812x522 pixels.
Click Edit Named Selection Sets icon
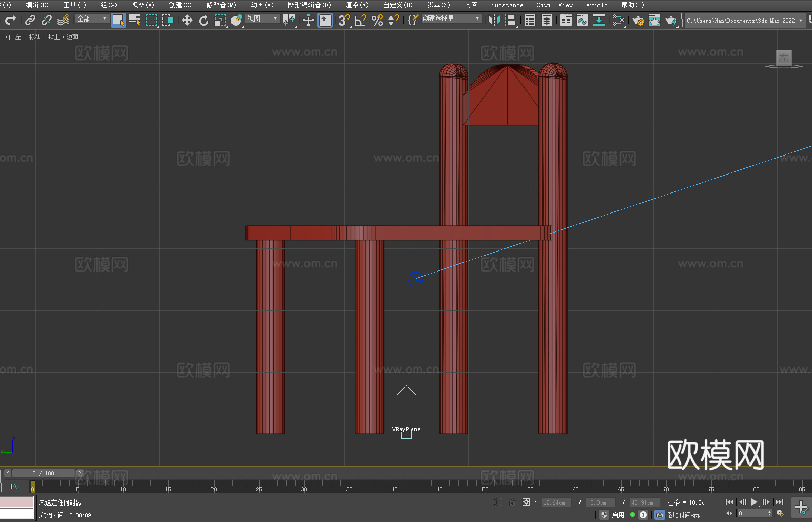413,20
